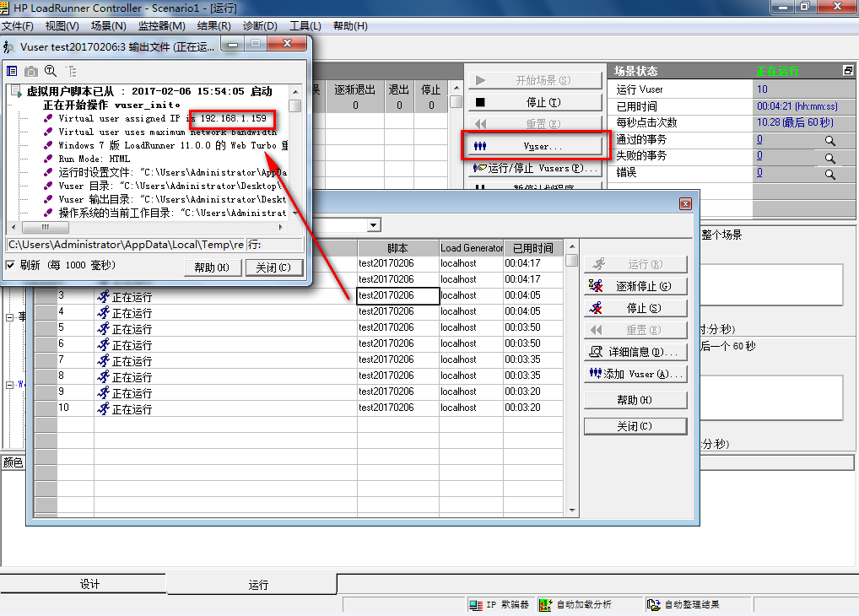
Task: Click the Virtual user assigned IP log line
Action: (x=162, y=118)
